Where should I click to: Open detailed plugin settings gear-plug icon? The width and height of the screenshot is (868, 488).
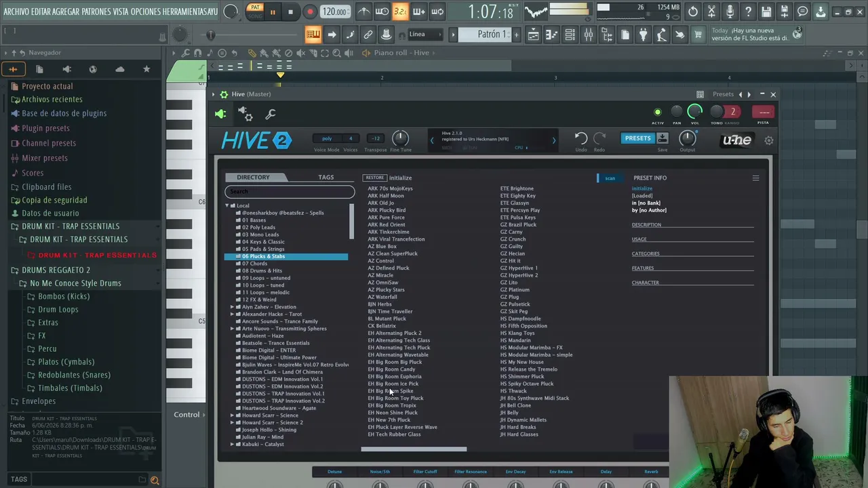pos(245,115)
